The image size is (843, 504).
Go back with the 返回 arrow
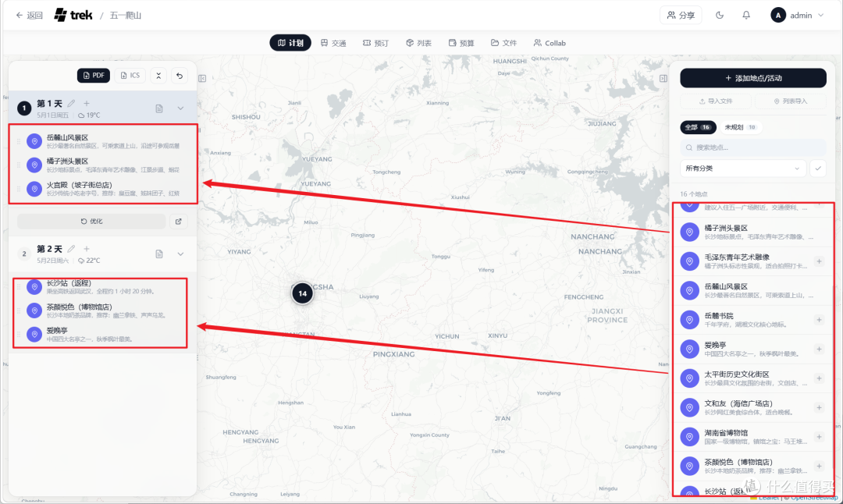(x=29, y=15)
